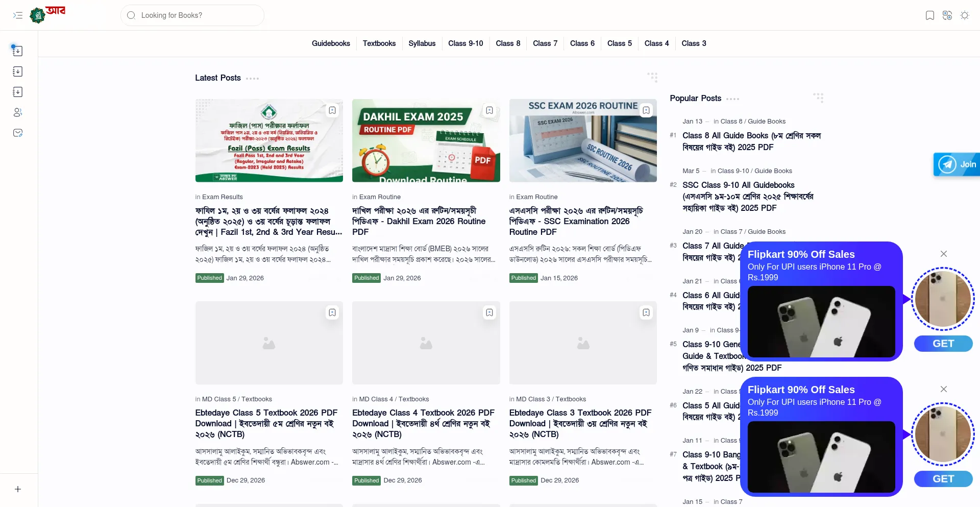
Task: Open the SSC Exam 2026 Routine thumbnail
Action: (583, 140)
